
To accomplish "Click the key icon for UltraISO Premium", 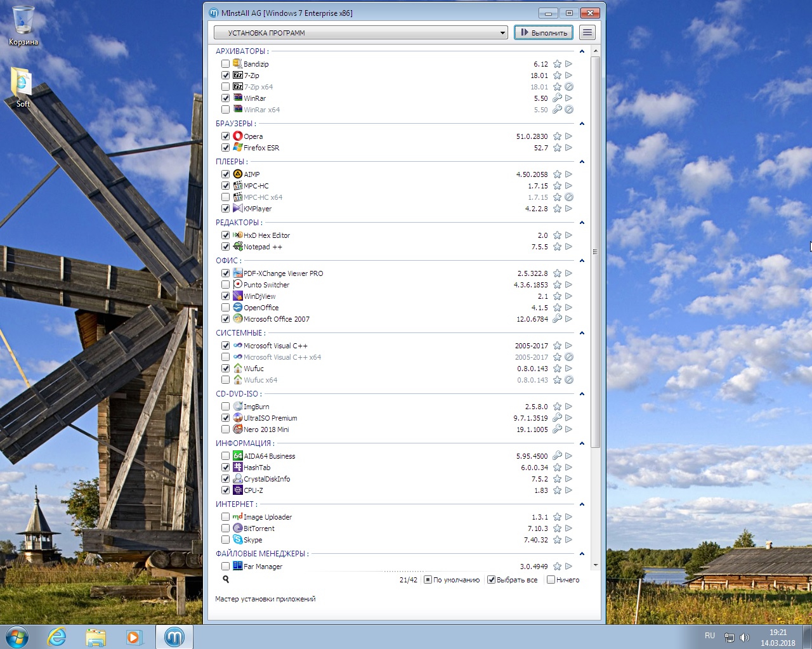I will point(557,418).
